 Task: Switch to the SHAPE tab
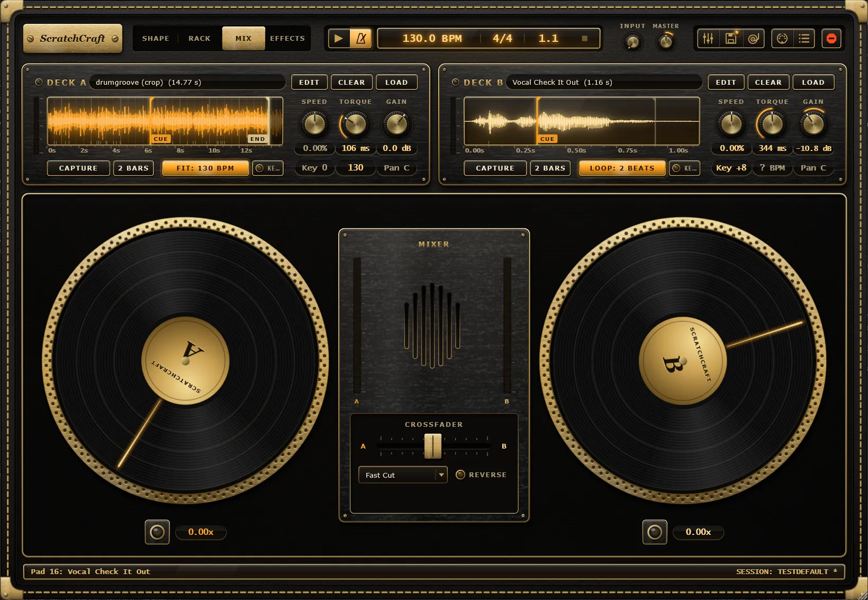[156, 39]
